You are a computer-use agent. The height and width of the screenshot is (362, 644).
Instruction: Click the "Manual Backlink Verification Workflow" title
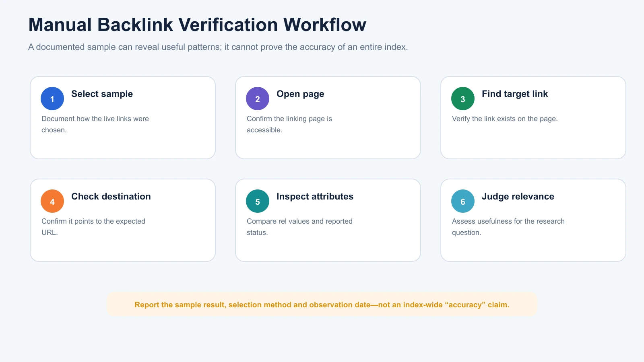[x=197, y=25]
